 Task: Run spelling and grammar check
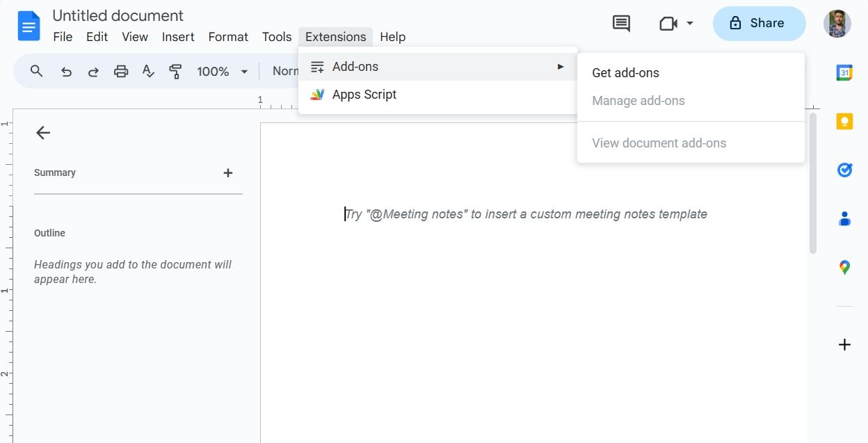148,71
